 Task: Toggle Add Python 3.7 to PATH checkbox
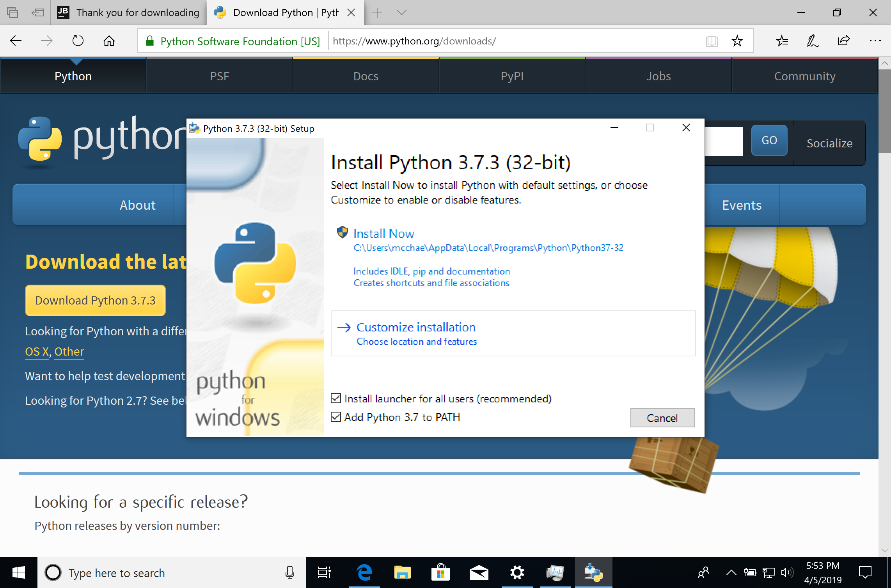(x=335, y=417)
